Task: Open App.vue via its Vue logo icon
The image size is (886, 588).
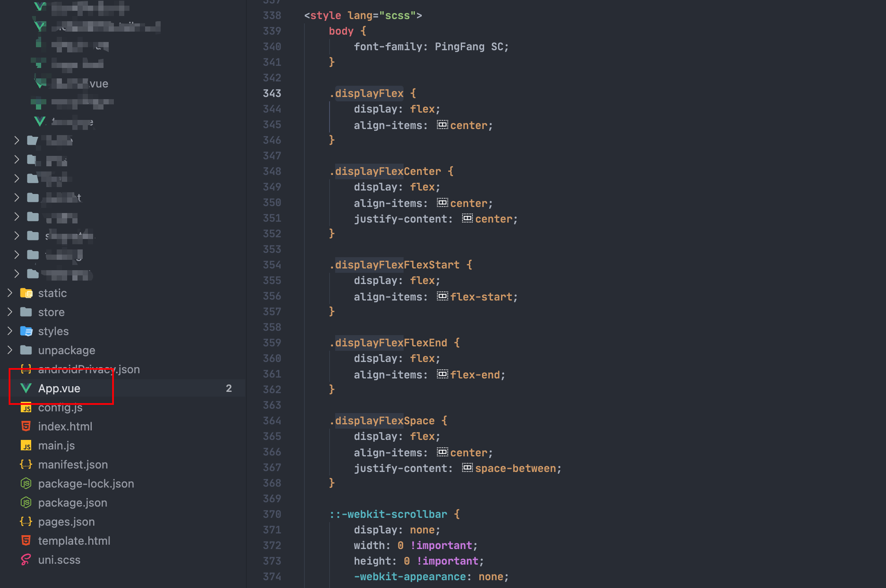Action: 26,388
